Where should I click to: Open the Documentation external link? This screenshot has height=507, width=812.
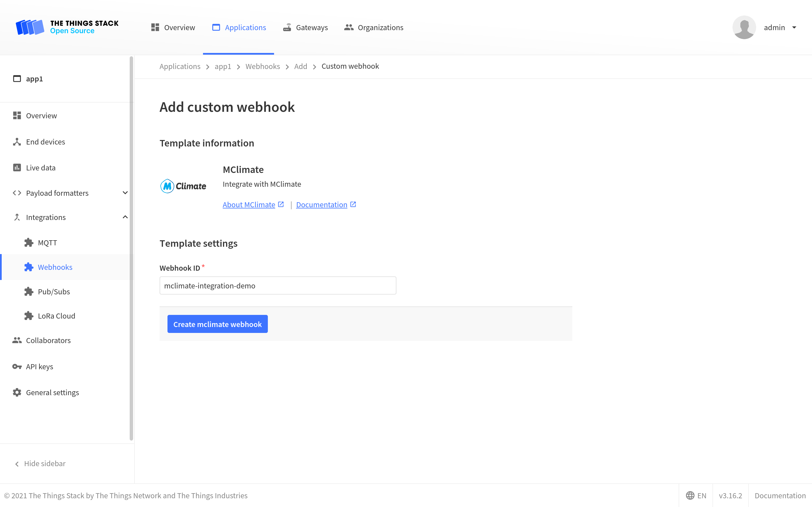pyautogui.click(x=321, y=204)
